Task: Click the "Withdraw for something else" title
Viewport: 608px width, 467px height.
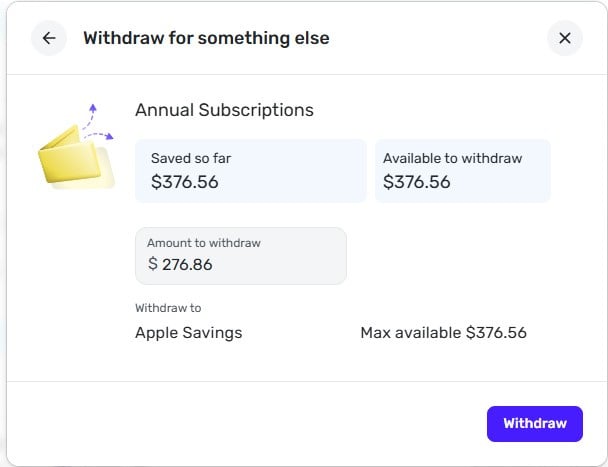Action: pyautogui.click(x=206, y=39)
